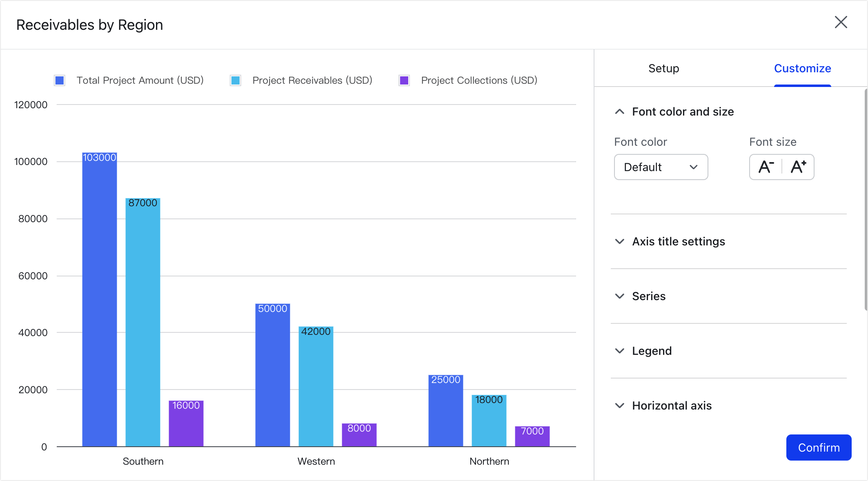
Task: Open the Font color dropdown showing Default
Action: 661,167
